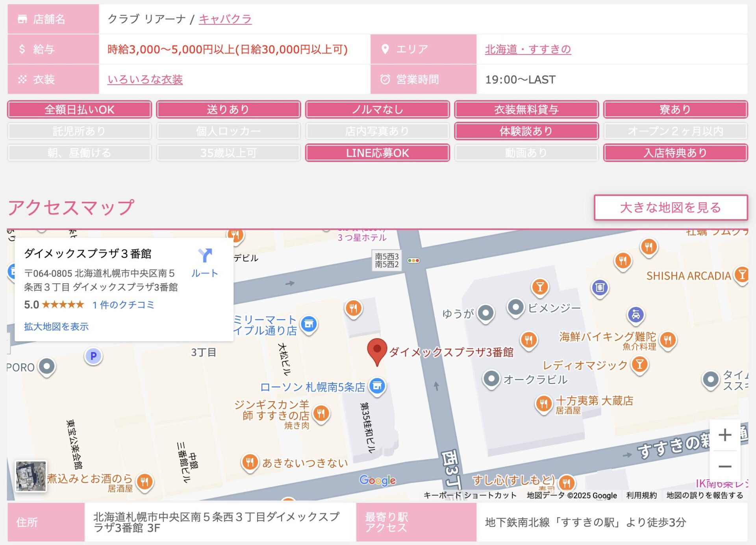Toggle the 全額日払いOK tag

click(80, 110)
